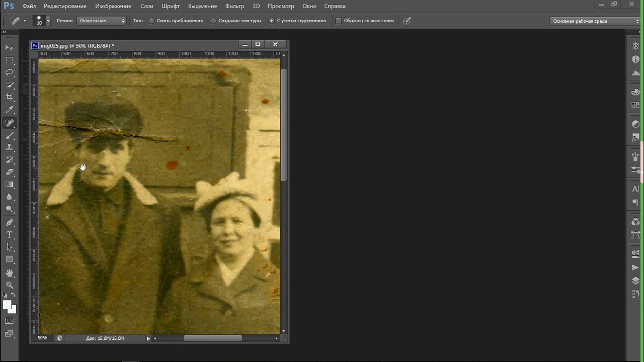Select 'С учетом содержимого' radio button
The height and width of the screenshot is (362, 644).
[x=271, y=21]
